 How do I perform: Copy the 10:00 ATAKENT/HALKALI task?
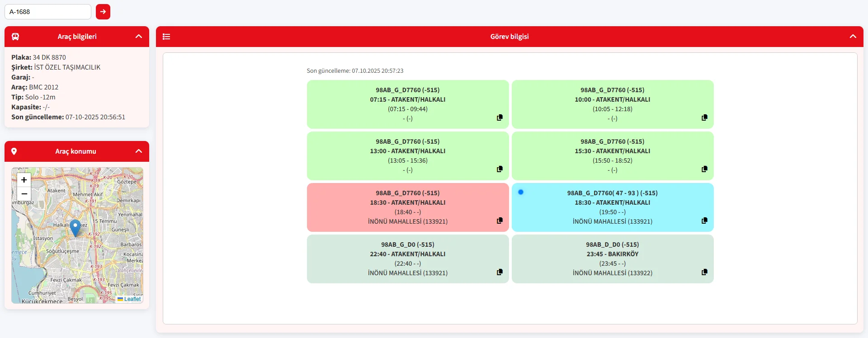coord(704,117)
